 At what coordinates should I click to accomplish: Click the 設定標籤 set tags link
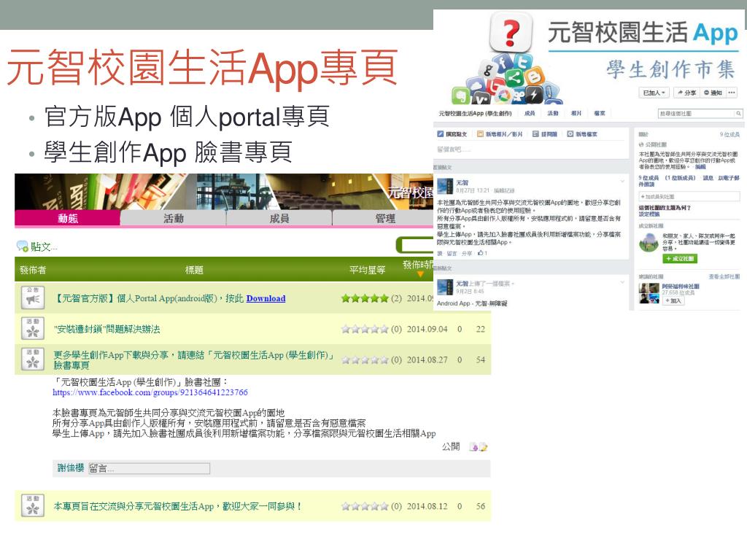(649, 214)
